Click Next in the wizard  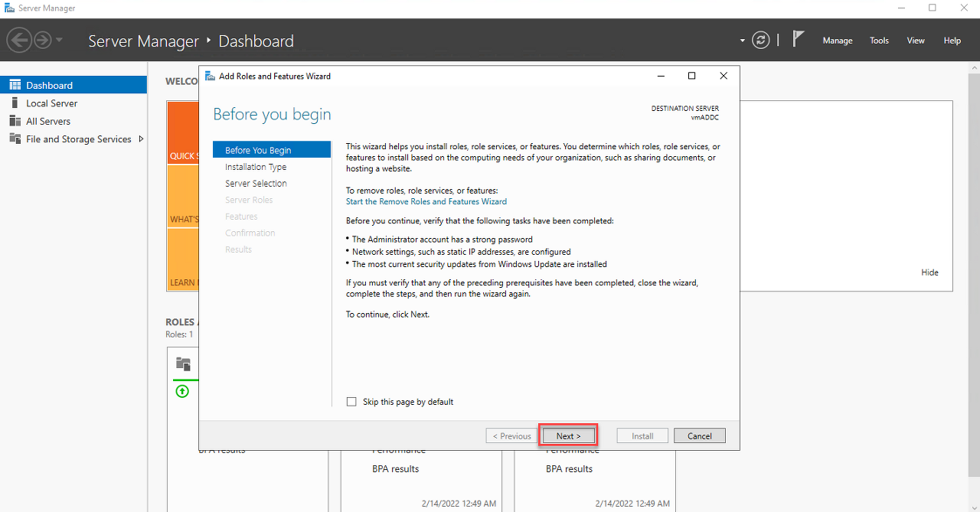568,435
